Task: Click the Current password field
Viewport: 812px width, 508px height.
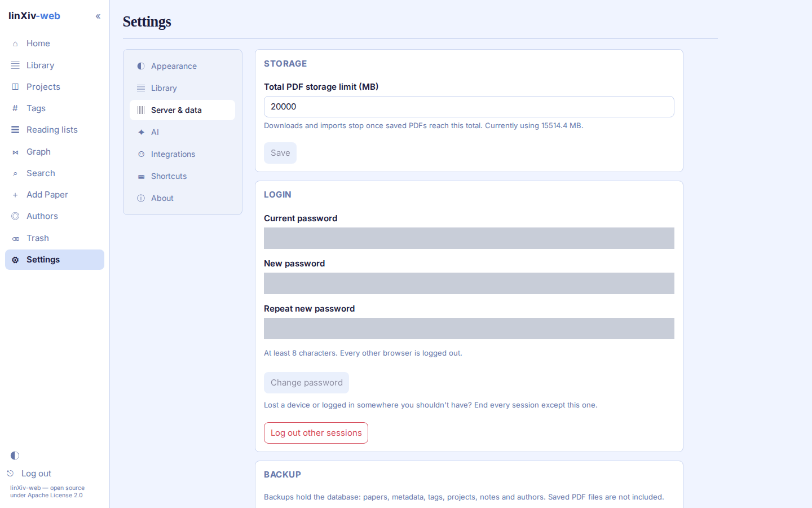Action: 469,238
